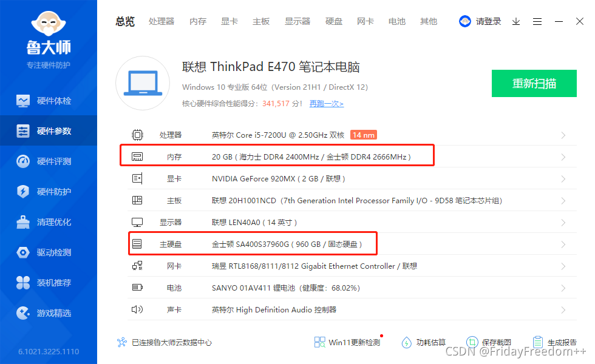Click the 硬件防护 shield icon
Viewport: 595px width, 364px height.
23,192
